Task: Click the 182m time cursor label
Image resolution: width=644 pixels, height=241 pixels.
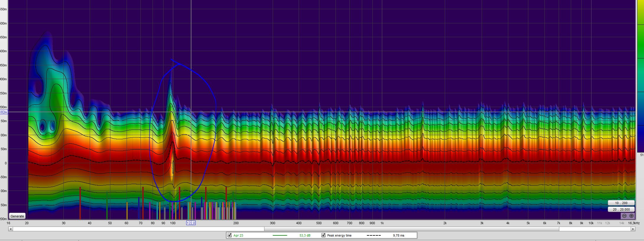Action: coord(4,112)
